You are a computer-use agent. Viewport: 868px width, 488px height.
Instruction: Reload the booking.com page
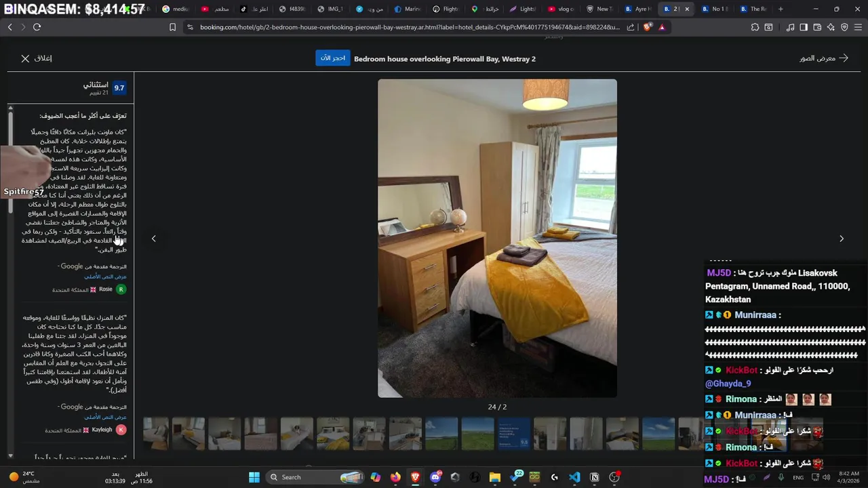pyautogui.click(x=37, y=27)
